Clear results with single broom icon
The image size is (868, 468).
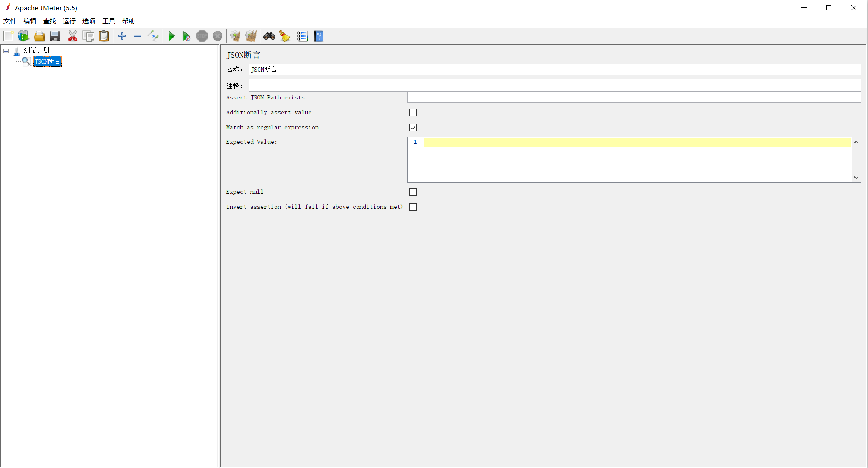[235, 36]
